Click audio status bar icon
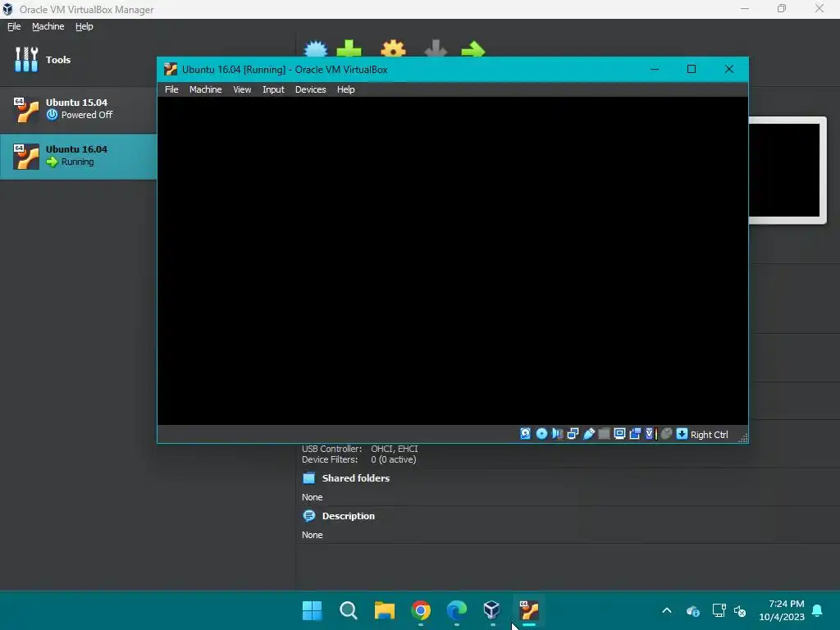 click(557, 434)
